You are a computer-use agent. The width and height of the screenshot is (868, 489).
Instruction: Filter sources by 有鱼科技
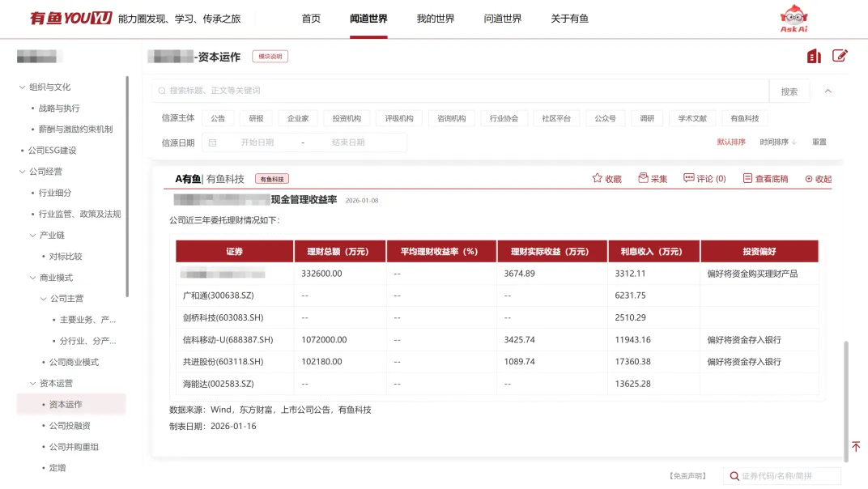[x=745, y=118]
